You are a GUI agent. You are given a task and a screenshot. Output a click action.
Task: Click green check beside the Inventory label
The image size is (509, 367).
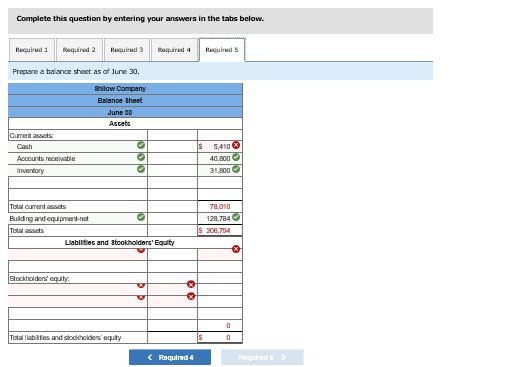point(141,169)
